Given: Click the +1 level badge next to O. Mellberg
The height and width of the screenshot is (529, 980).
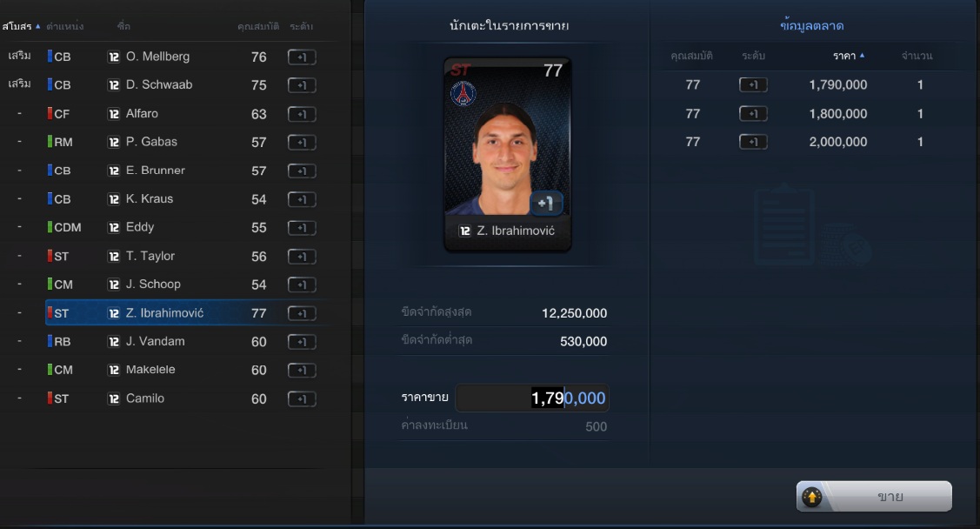Looking at the screenshot, I should point(302,57).
